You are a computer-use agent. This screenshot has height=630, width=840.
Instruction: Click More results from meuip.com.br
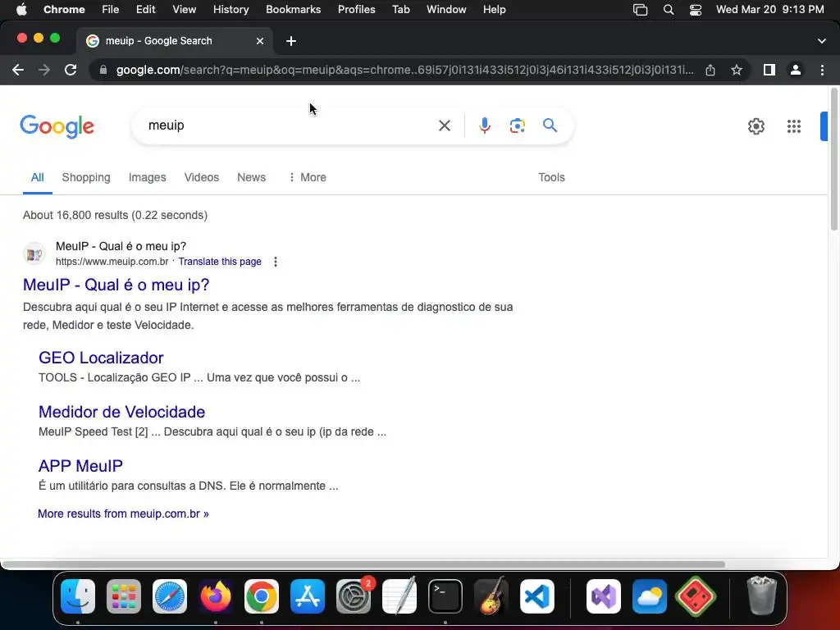click(x=123, y=514)
